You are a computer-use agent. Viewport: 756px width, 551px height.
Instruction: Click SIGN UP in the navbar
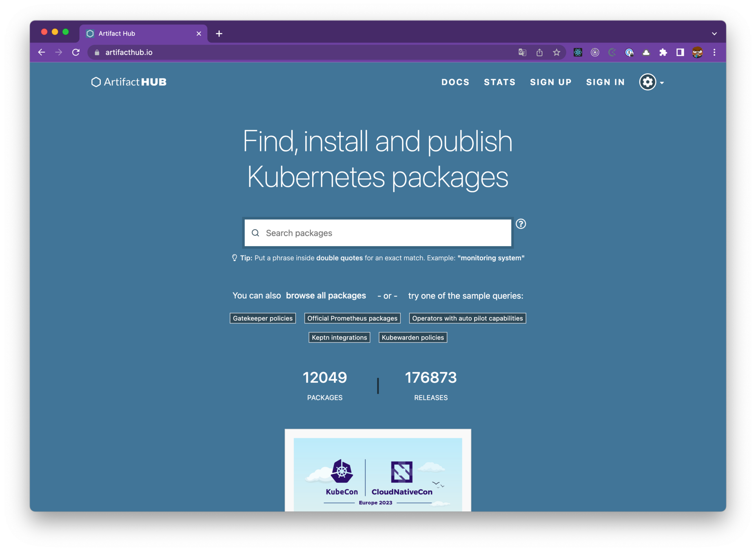pyautogui.click(x=551, y=82)
